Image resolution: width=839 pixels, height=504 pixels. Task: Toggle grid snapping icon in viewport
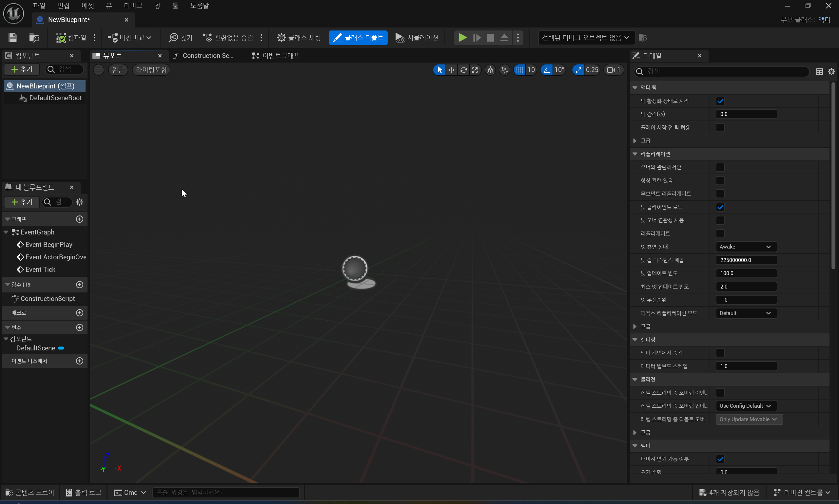click(519, 70)
